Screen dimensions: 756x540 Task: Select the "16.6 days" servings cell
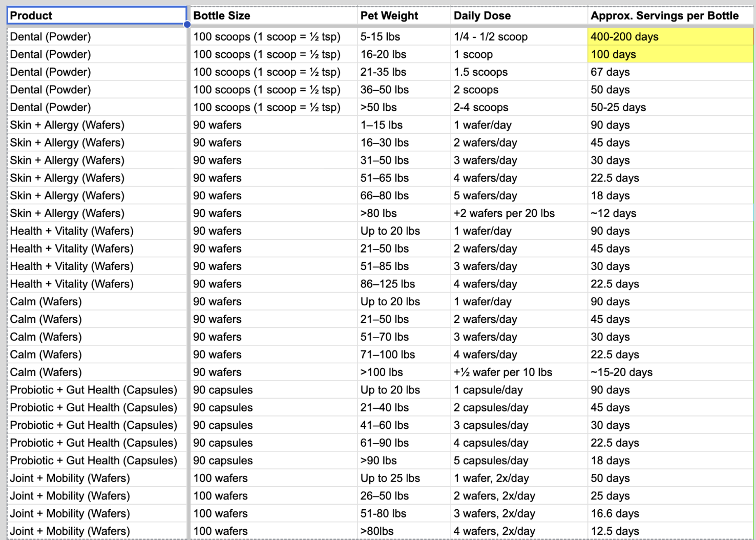coord(670,514)
